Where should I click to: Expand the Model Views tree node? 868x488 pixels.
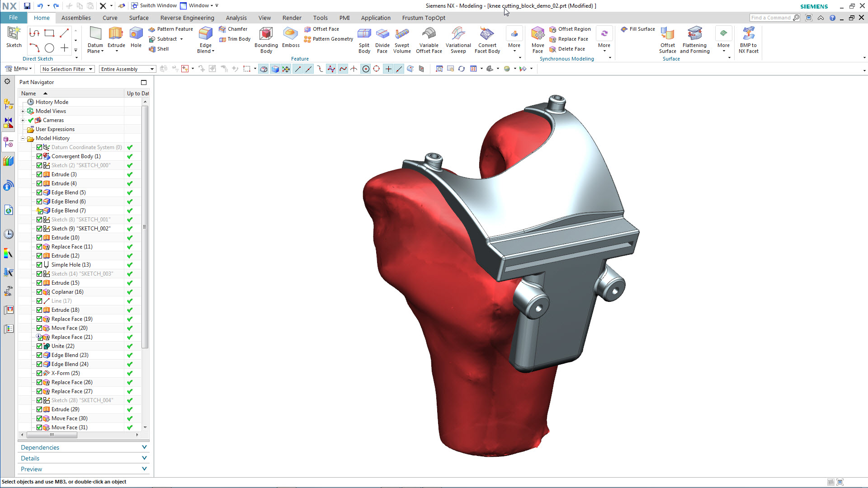click(x=23, y=111)
